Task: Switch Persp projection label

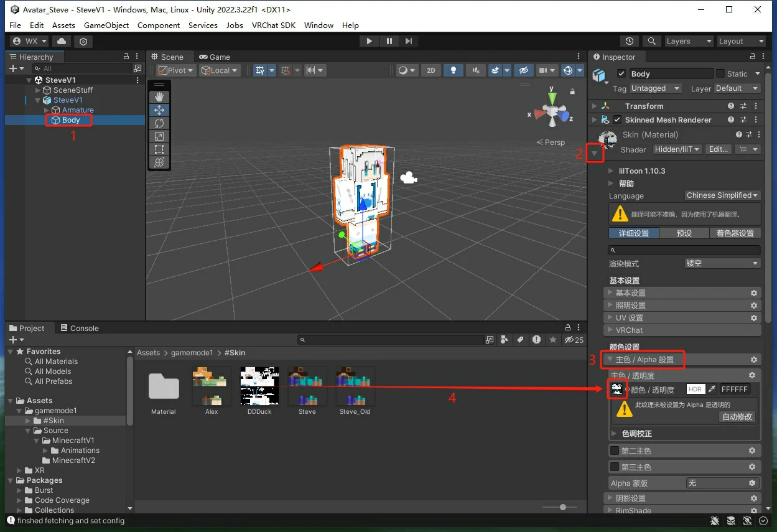Action: coord(551,142)
